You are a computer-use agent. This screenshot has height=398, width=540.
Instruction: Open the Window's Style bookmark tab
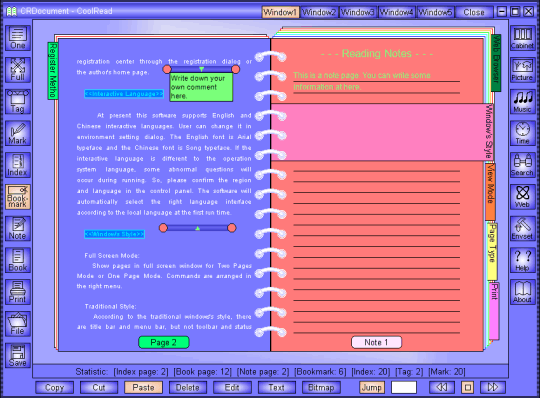[488, 132]
